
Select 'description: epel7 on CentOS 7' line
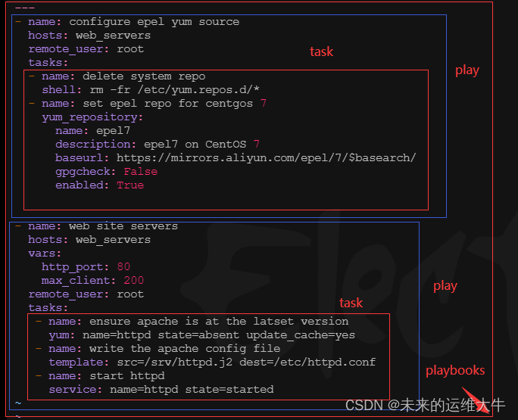pyautogui.click(x=158, y=145)
